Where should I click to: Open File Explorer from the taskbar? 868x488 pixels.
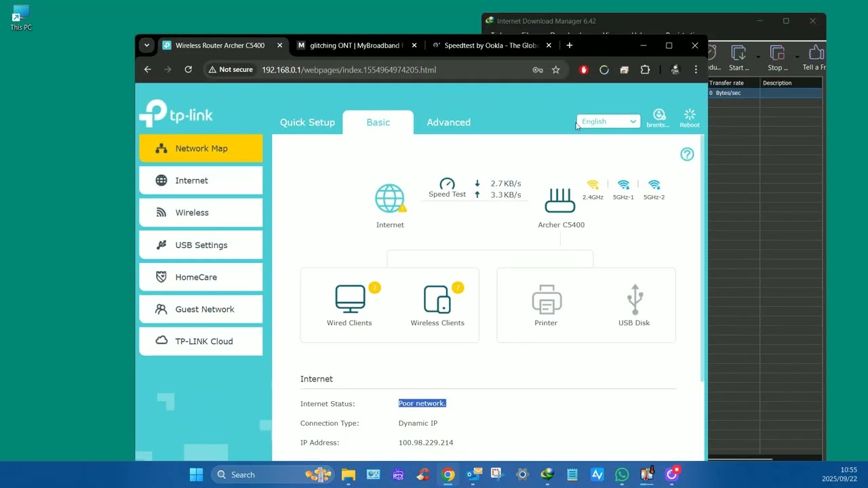348,474
